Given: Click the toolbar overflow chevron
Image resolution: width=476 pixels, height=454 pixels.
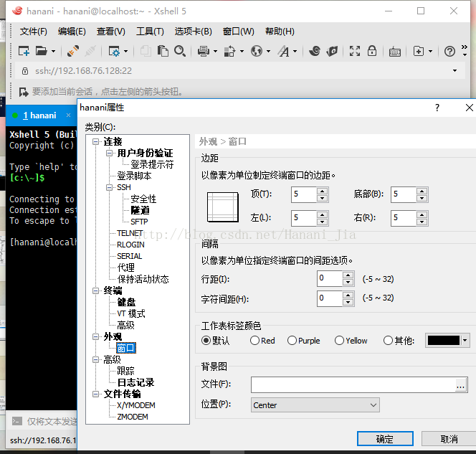Looking at the screenshot, I should (x=464, y=47).
